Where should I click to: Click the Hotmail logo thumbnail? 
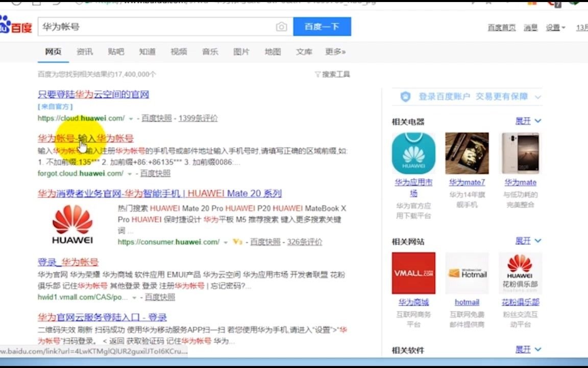coord(467,273)
